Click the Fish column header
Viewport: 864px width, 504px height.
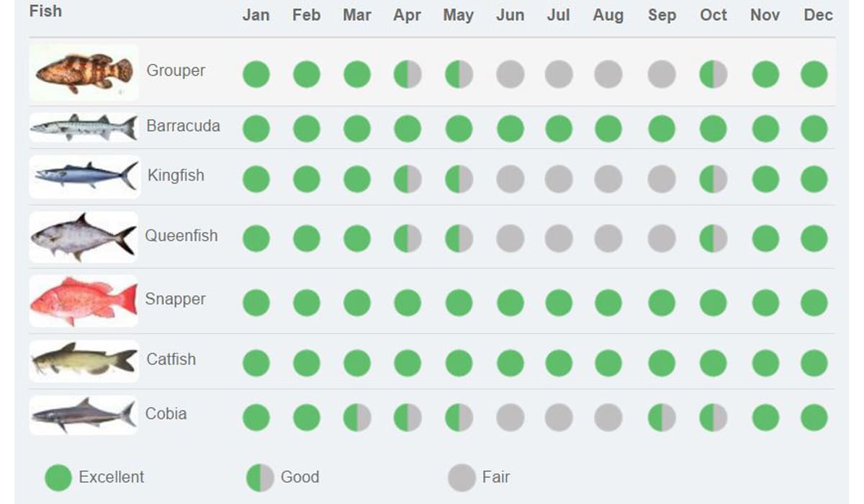tap(45, 12)
